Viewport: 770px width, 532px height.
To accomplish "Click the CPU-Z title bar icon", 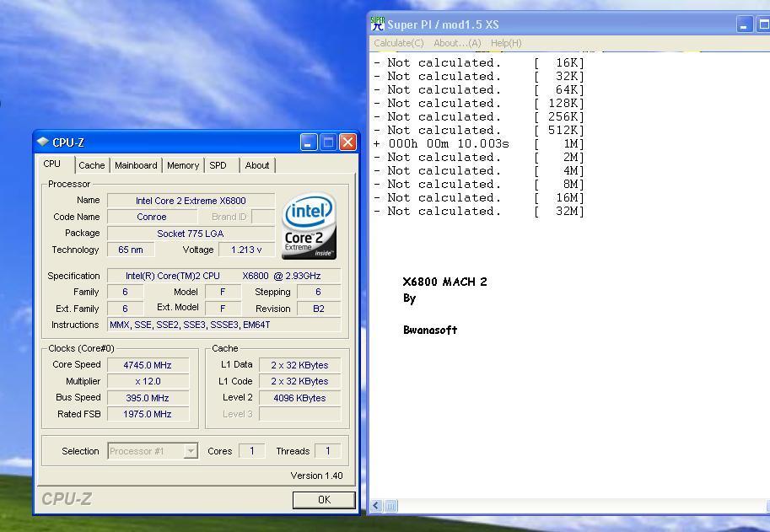I will click(43, 142).
